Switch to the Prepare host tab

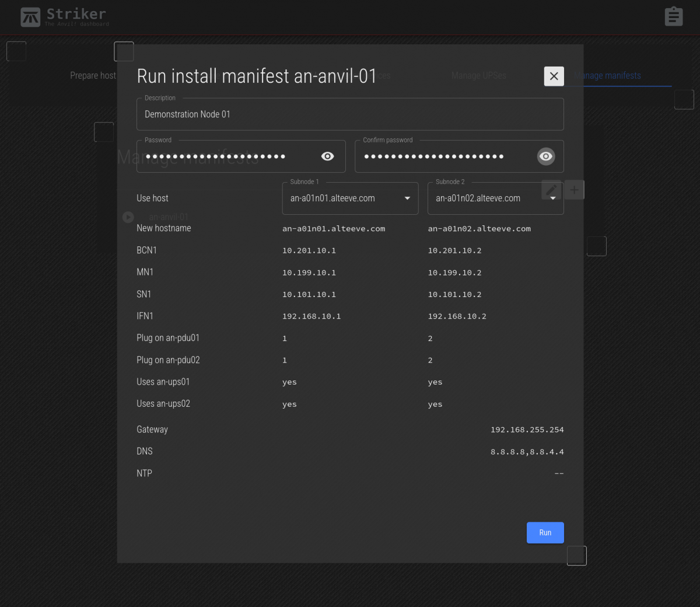click(93, 76)
